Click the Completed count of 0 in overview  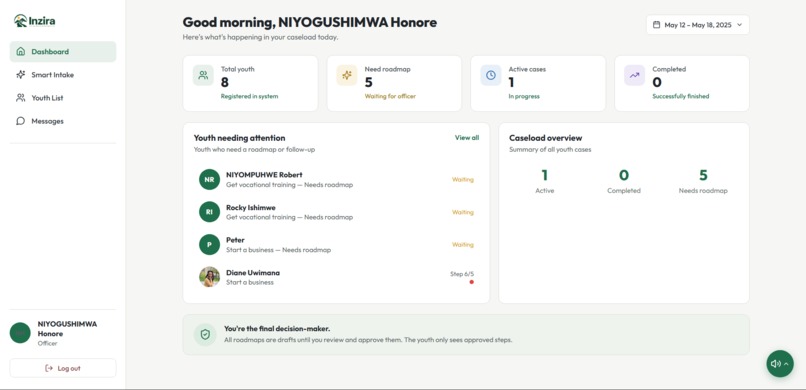[x=624, y=176]
